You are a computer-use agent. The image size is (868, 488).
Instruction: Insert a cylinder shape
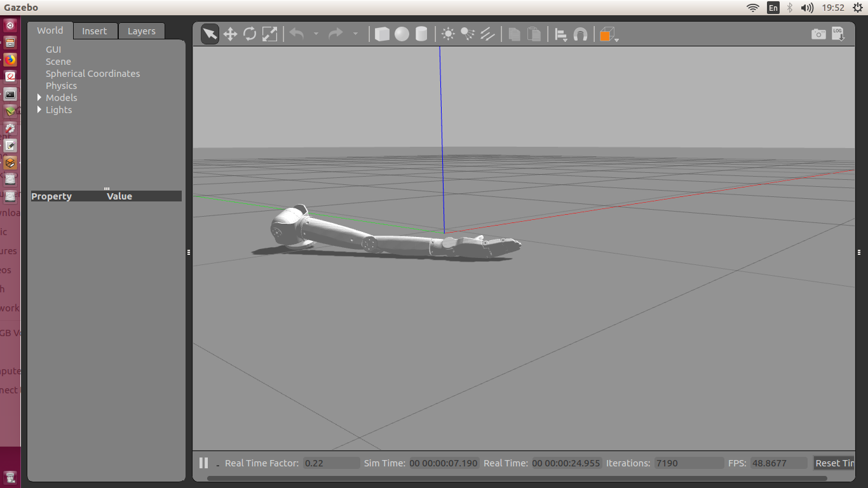421,34
